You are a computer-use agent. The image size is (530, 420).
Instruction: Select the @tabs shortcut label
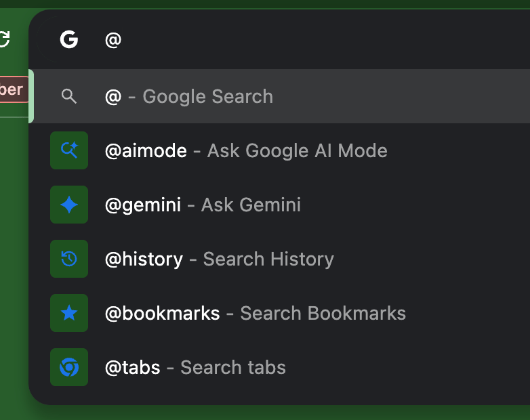point(133,367)
